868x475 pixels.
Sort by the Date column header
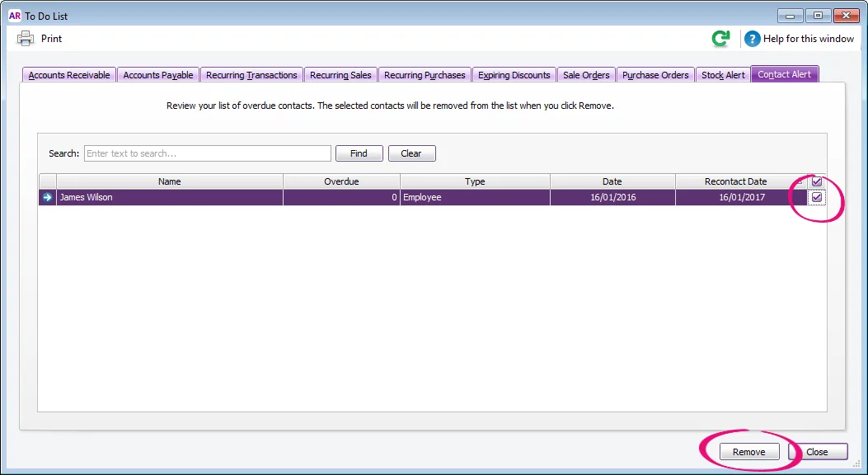point(612,181)
